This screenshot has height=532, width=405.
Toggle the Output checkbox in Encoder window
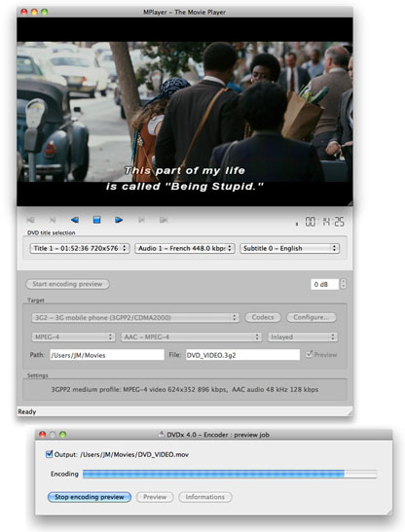point(50,454)
